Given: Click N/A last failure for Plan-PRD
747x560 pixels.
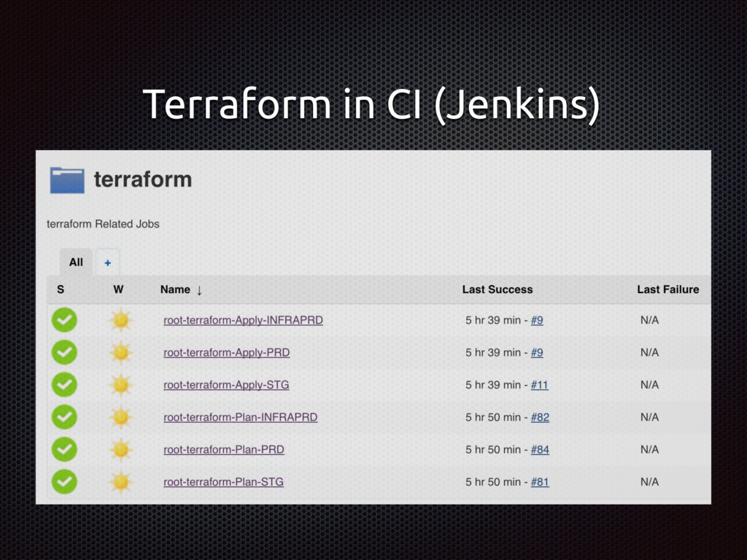Looking at the screenshot, I should point(649,449).
